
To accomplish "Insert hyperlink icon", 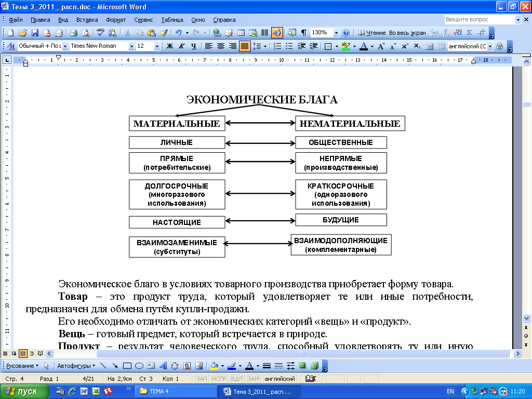I will click(x=217, y=33).
